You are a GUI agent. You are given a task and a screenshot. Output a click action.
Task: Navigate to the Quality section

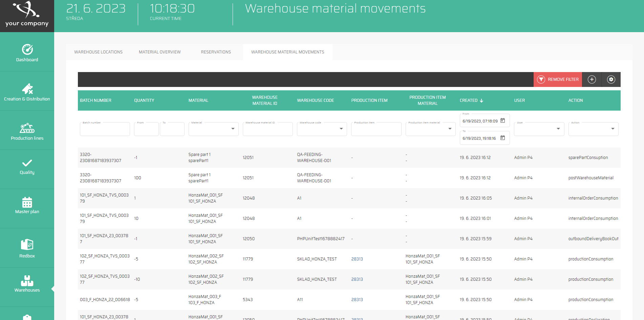coord(27,167)
